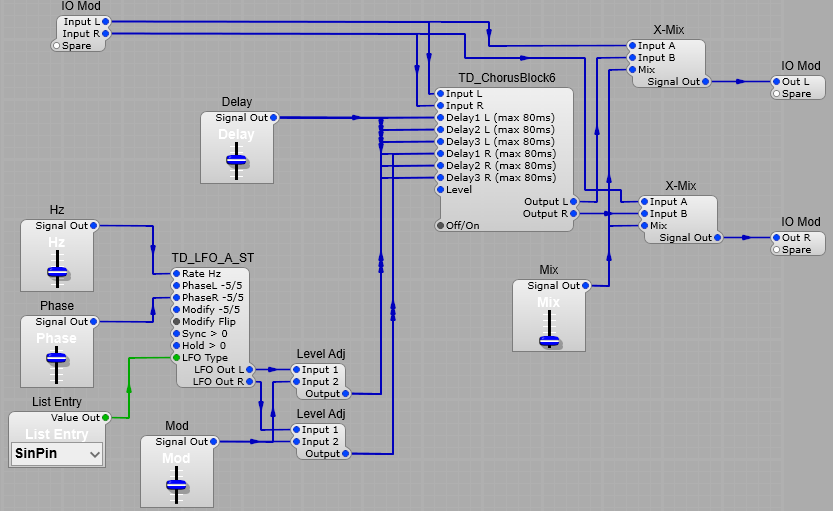Click the Hz slider knob
The image size is (833, 511).
coord(57,270)
